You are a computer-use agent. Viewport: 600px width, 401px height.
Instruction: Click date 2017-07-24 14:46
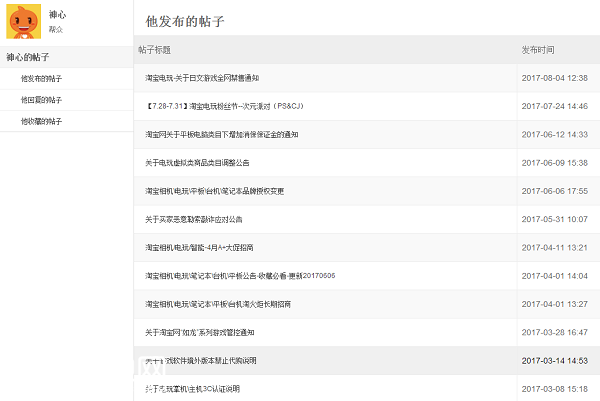click(555, 106)
